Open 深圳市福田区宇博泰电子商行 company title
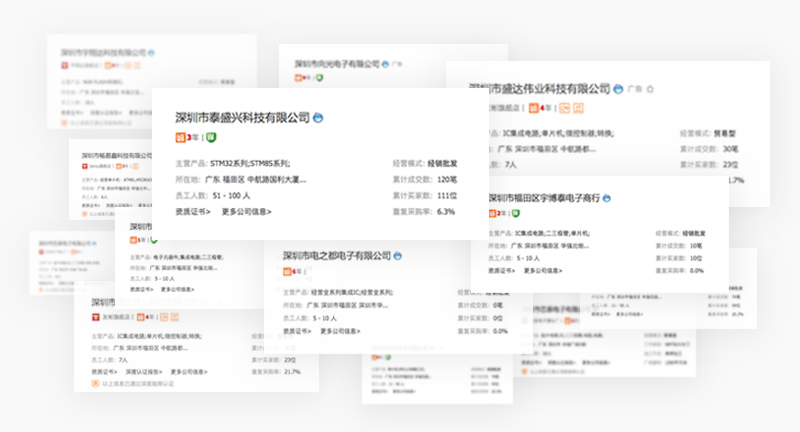The width and height of the screenshot is (800, 432). pos(544,198)
